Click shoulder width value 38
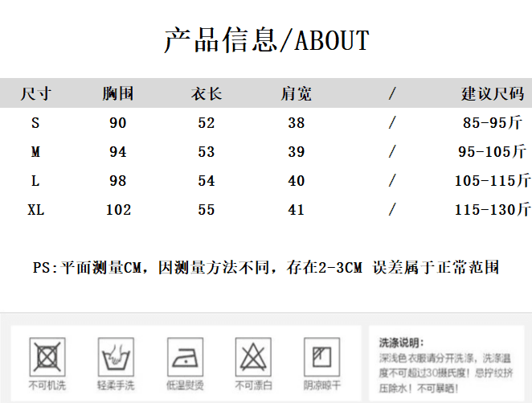The width and height of the screenshot is (532, 403). pyautogui.click(x=297, y=122)
